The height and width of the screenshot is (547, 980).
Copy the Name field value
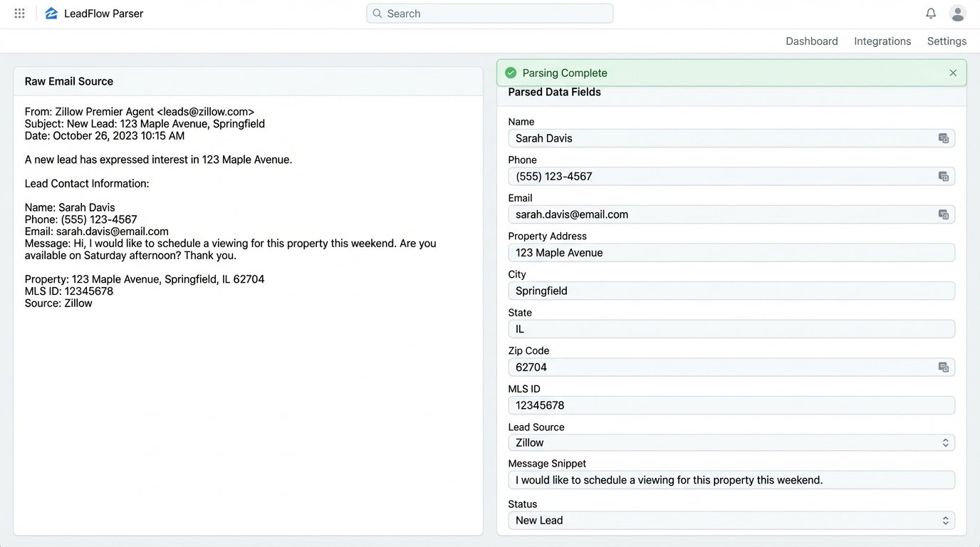coord(943,137)
